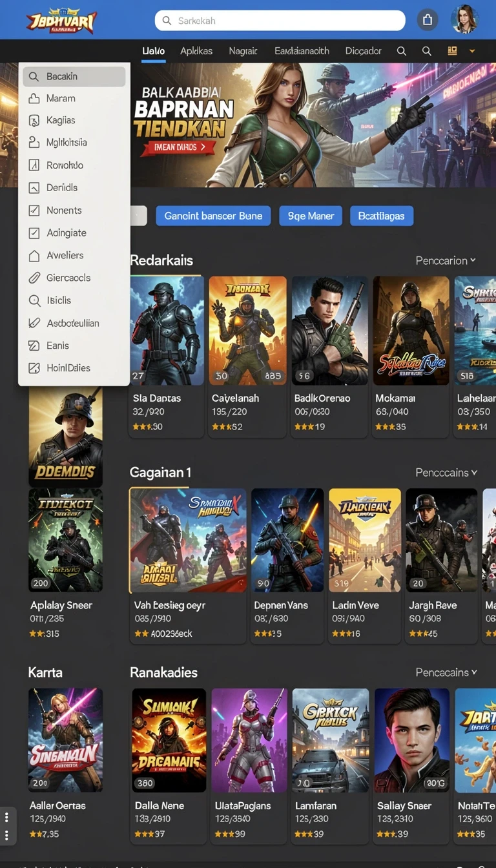Open the Aaller Oertas game thumbnail

point(65,740)
